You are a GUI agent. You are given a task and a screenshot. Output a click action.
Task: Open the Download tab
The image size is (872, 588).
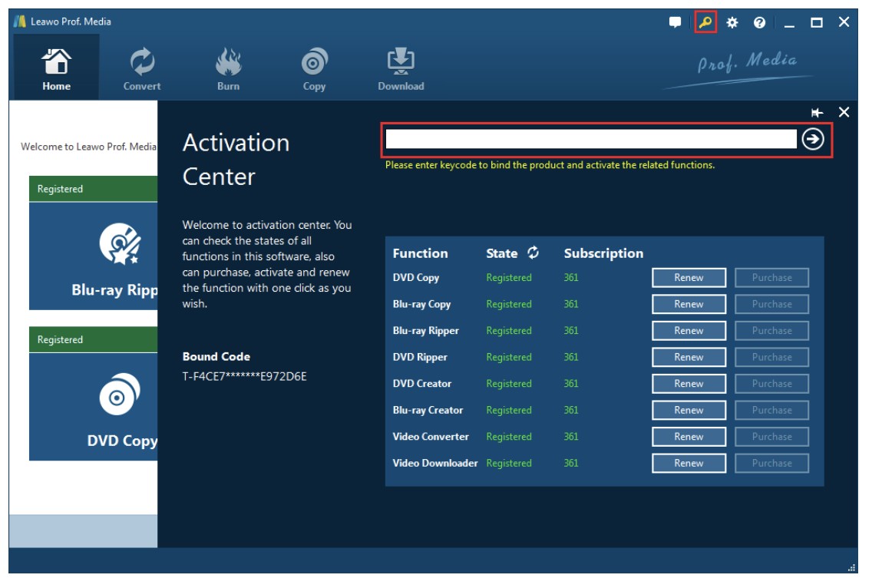click(401, 68)
